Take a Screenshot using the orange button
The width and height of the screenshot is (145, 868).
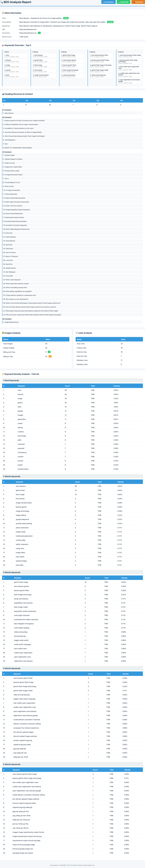tap(138, 2)
